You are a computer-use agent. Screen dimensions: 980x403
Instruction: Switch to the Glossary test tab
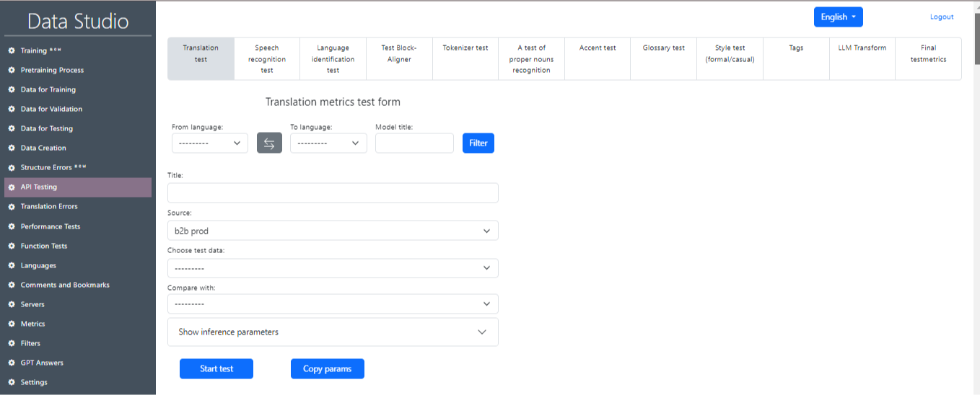point(663,48)
